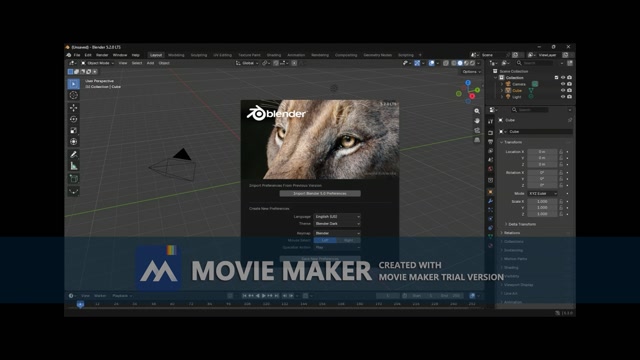Disable Cube in renders via camera icon
The width and height of the screenshot is (640, 360).
tap(569, 90)
